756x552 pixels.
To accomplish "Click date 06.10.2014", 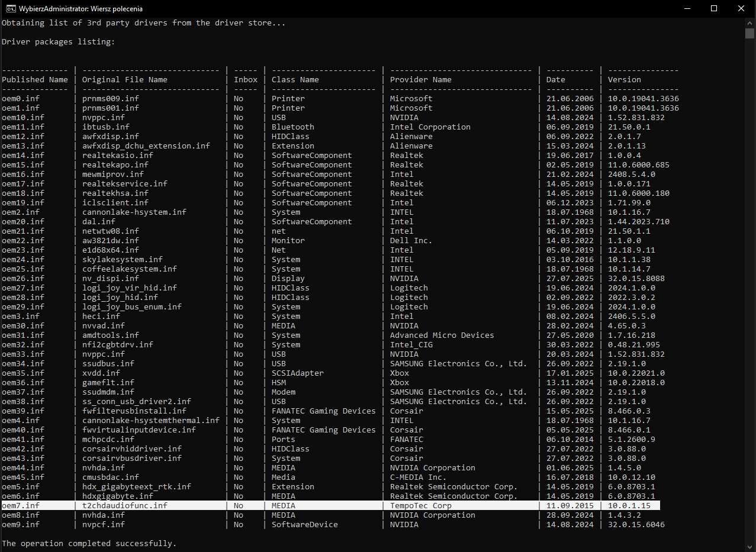I will tap(570, 440).
